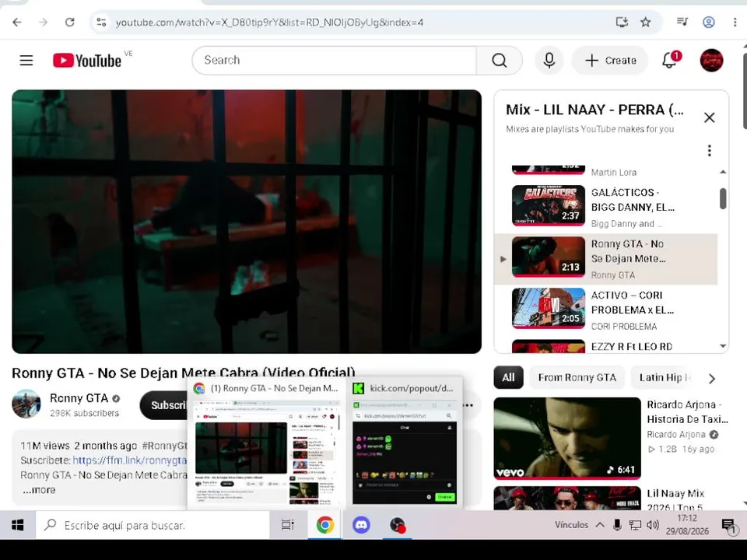
Task: Open the Lil Naay Mix 2026 video thumbnail
Action: [x=567, y=498]
